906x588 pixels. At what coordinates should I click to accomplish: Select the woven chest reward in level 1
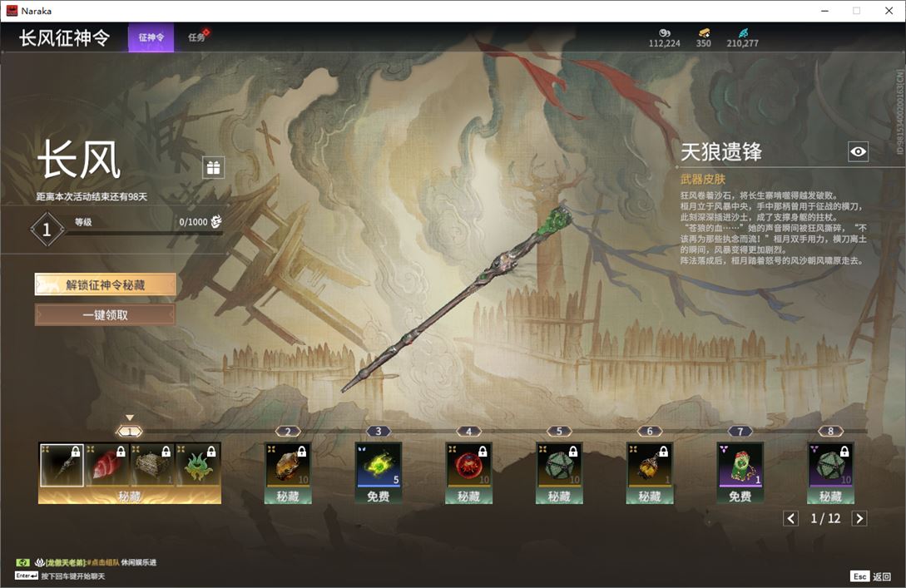click(152, 464)
